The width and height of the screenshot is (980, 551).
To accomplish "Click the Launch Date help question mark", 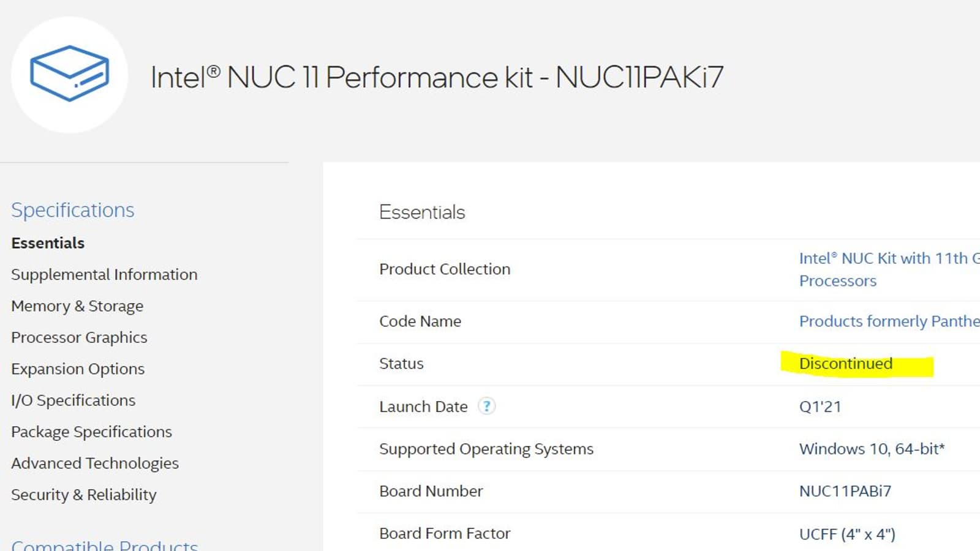I will coord(486,406).
